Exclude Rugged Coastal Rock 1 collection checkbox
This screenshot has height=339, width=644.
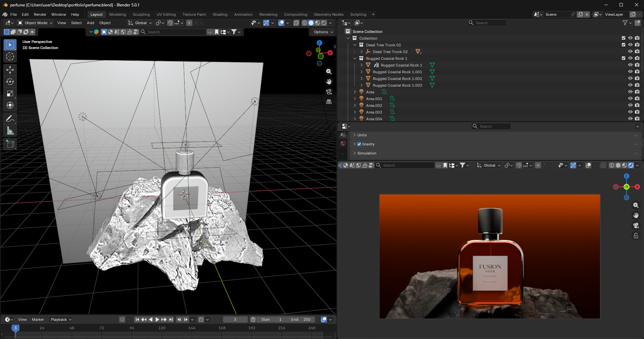tap(624, 58)
